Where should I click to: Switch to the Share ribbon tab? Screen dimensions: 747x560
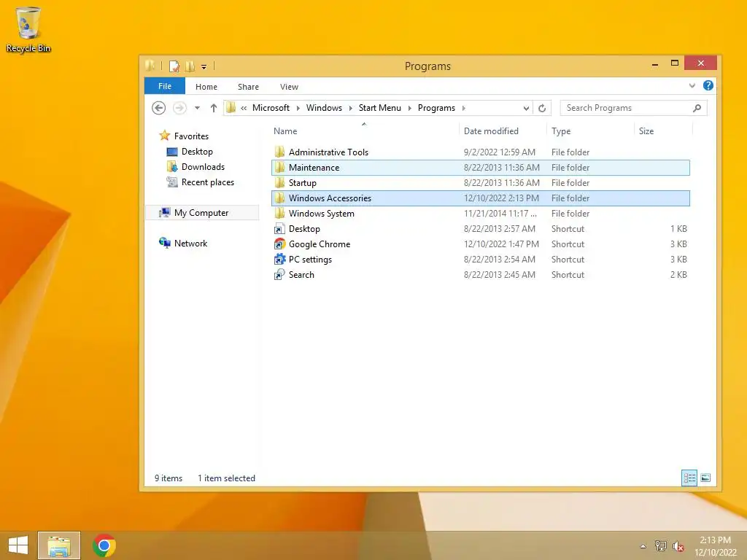click(x=248, y=87)
